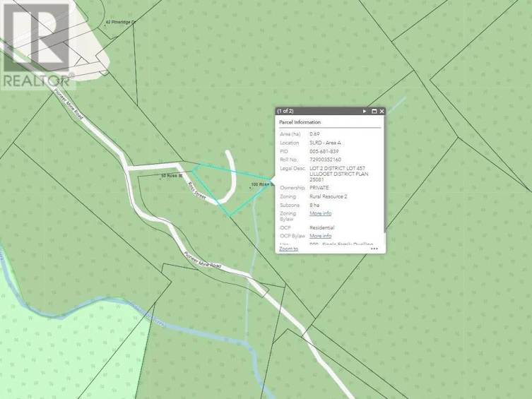Open popup more options ellipsis menu

(374, 249)
